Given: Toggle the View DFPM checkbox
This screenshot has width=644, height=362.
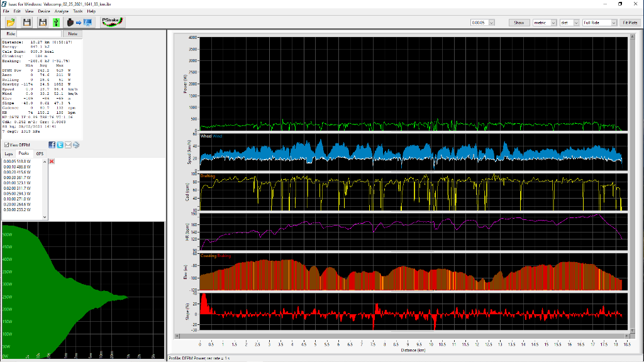Looking at the screenshot, I should [x=7, y=145].
